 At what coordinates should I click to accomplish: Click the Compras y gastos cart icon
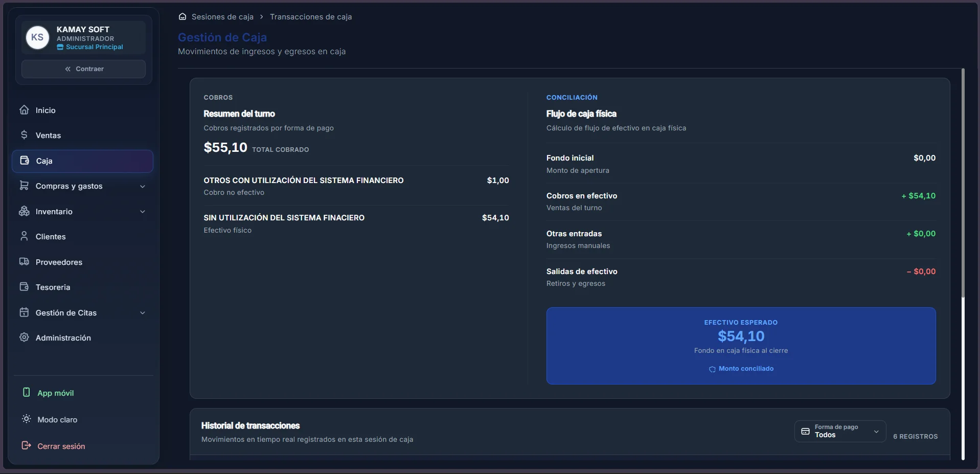coord(24,186)
